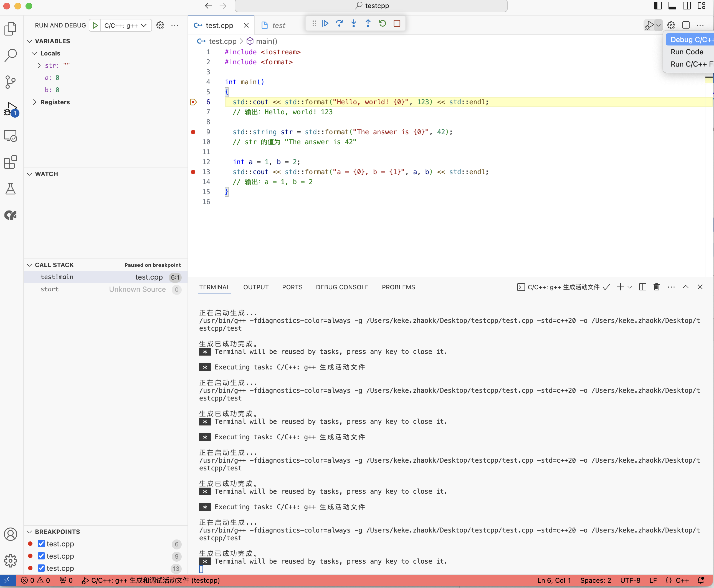Select Run Code menu entry
Viewport: 714px width, 588px height.
click(x=687, y=52)
